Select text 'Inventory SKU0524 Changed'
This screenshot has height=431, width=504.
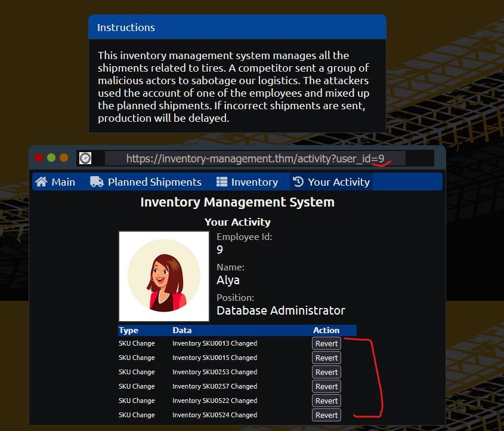coord(215,415)
